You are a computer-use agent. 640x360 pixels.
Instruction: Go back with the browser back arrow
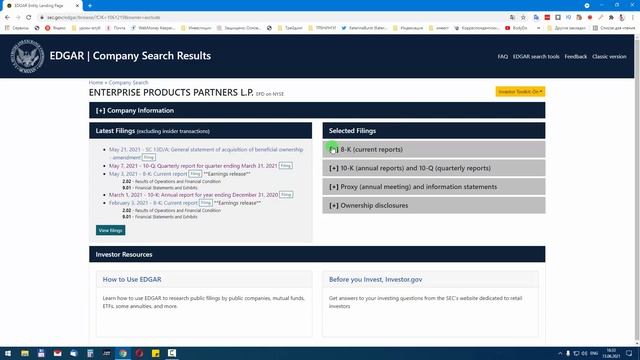pyautogui.click(x=7, y=18)
